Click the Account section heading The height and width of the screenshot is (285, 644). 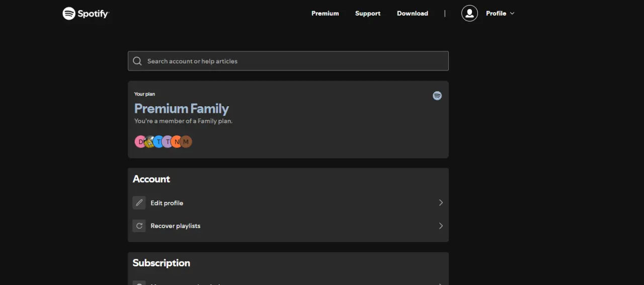(151, 179)
